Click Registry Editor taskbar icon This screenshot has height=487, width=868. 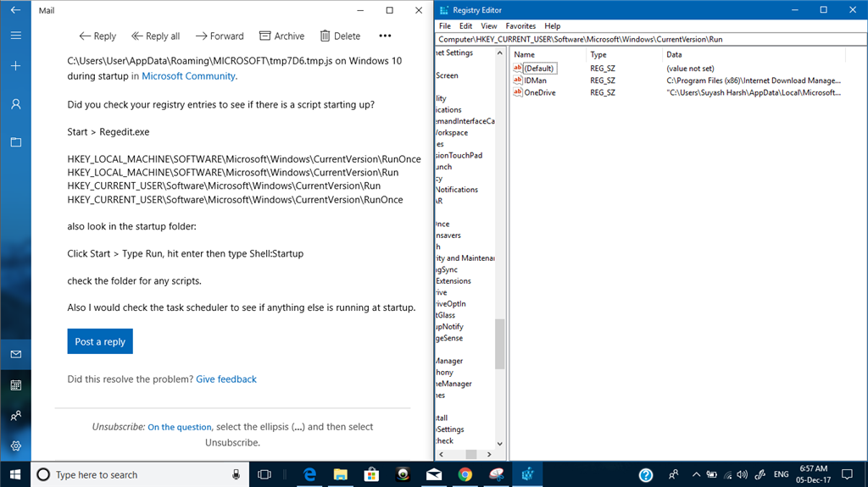coord(527,474)
